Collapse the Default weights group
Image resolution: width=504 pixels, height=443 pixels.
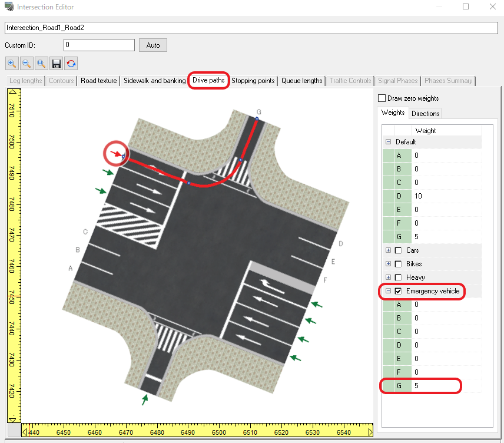[388, 142]
